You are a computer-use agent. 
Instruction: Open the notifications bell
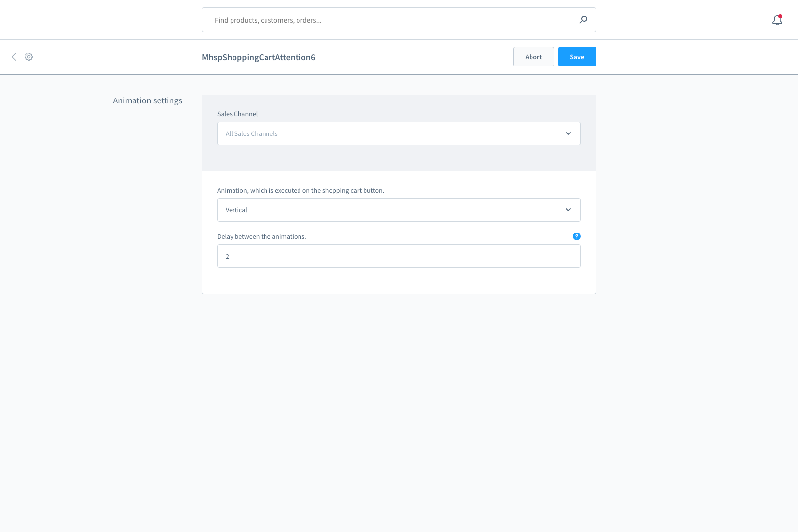tap(777, 21)
